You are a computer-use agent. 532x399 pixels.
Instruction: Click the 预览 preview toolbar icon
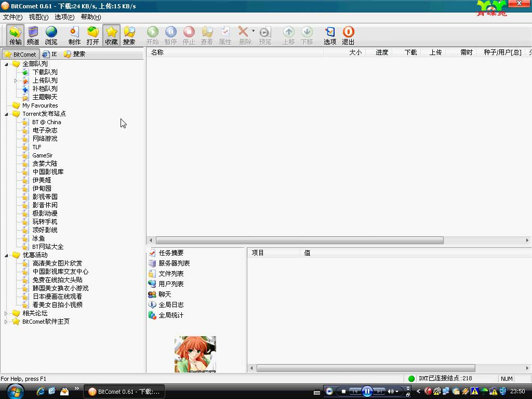pos(265,35)
